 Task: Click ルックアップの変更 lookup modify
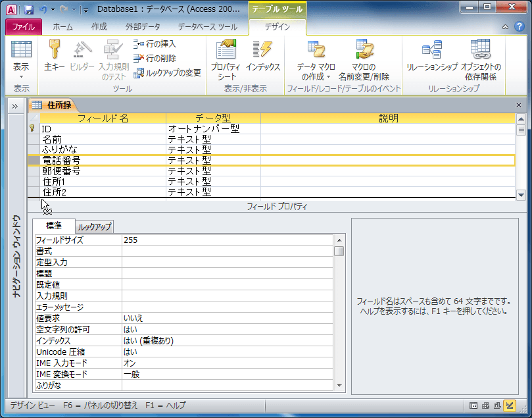pos(167,72)
